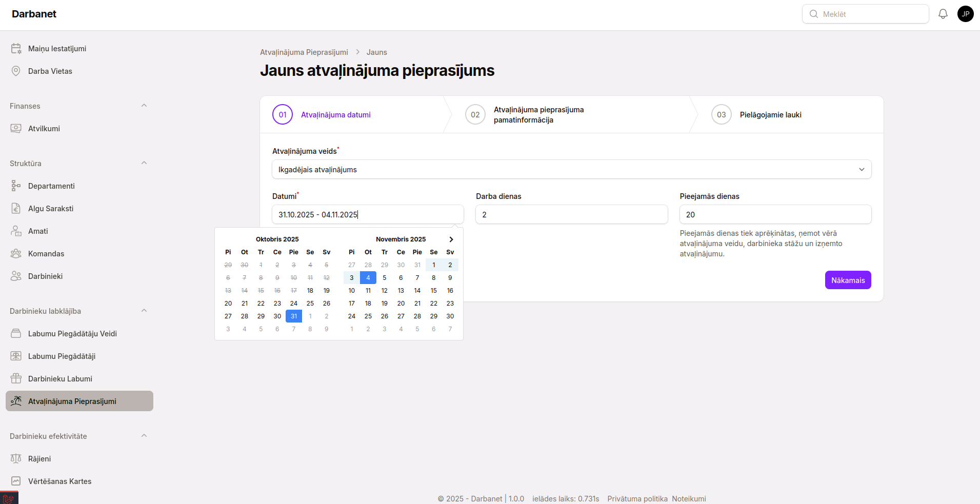Image resolution: width=980 pixels, height=504 pixels.
Task: Collapse the Finanses section
Action: (x=144, y=105)
